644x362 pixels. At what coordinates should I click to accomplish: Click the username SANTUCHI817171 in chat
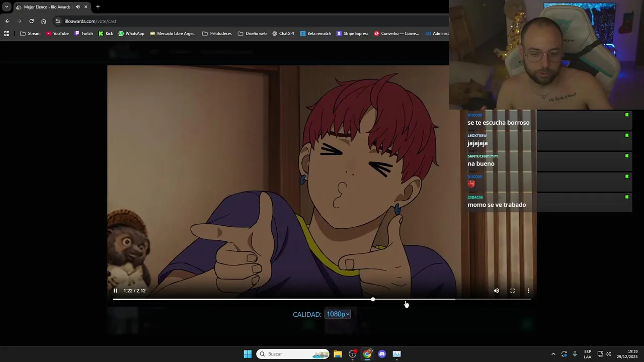482,156
